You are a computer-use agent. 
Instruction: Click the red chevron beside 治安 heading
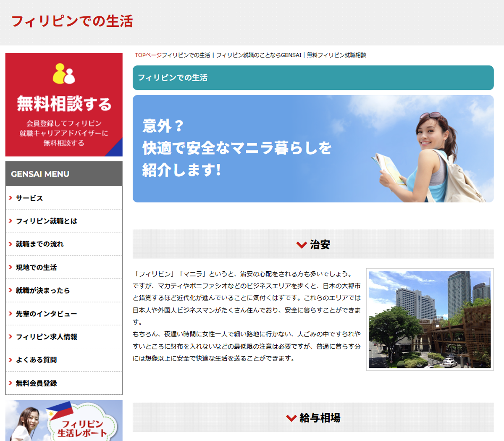[301, 245]
